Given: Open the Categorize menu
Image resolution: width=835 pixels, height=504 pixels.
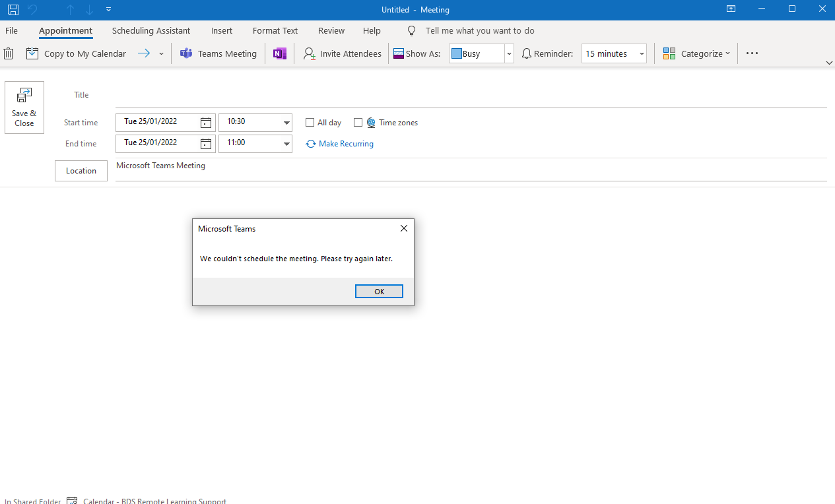Looking at the screenshot, I should click(696, 53).
